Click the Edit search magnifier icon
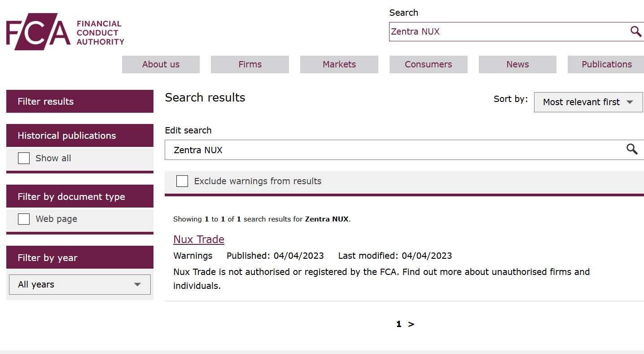The image size is (644, 354). pyautogui.click(x=632, y=150)
